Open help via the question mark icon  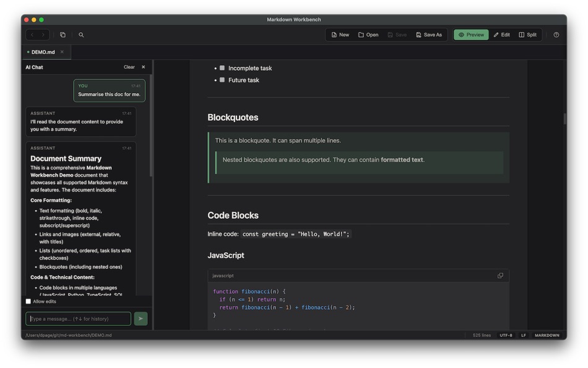pos(556,35)
